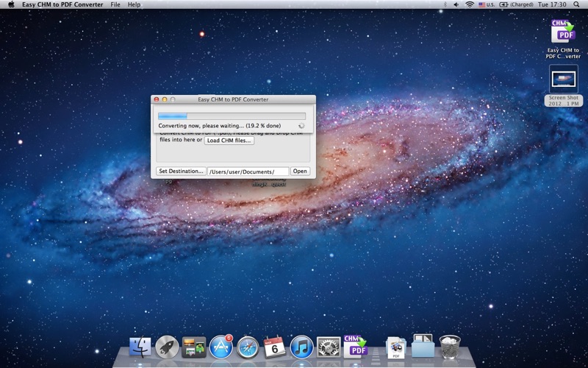
Task: Click the spinning progress indicator
Action: coord(301,126)
